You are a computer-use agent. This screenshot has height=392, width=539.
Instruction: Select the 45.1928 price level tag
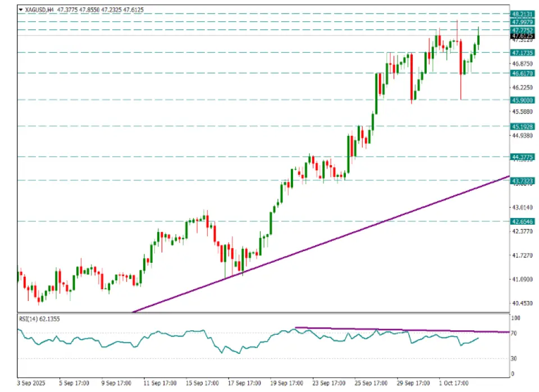[x=522, y=126]
